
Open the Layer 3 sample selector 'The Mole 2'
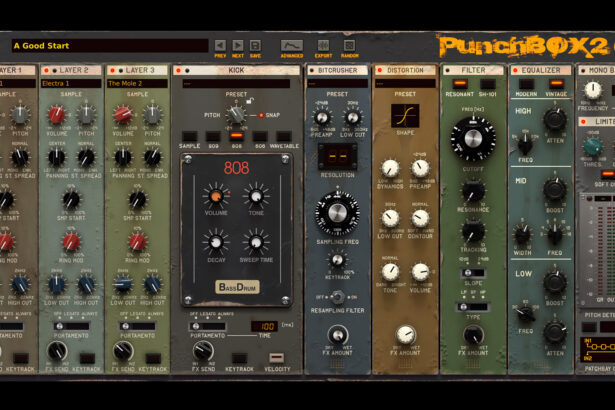pyautogui.click(x=137, y=84)
